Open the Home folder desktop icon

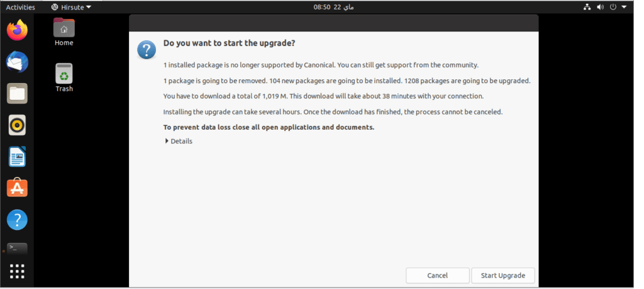(x=64, y=33)
